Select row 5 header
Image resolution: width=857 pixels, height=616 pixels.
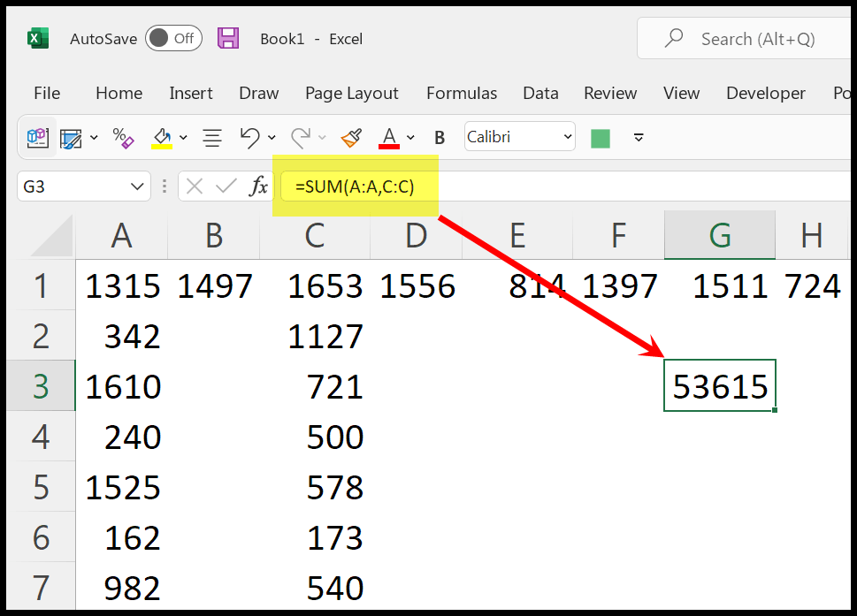pyautogui.click(x=41, y=487)
